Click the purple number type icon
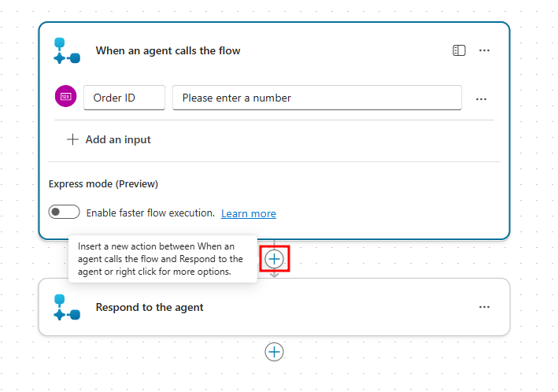This screenshot has width=558, height=392. (65, 96)
